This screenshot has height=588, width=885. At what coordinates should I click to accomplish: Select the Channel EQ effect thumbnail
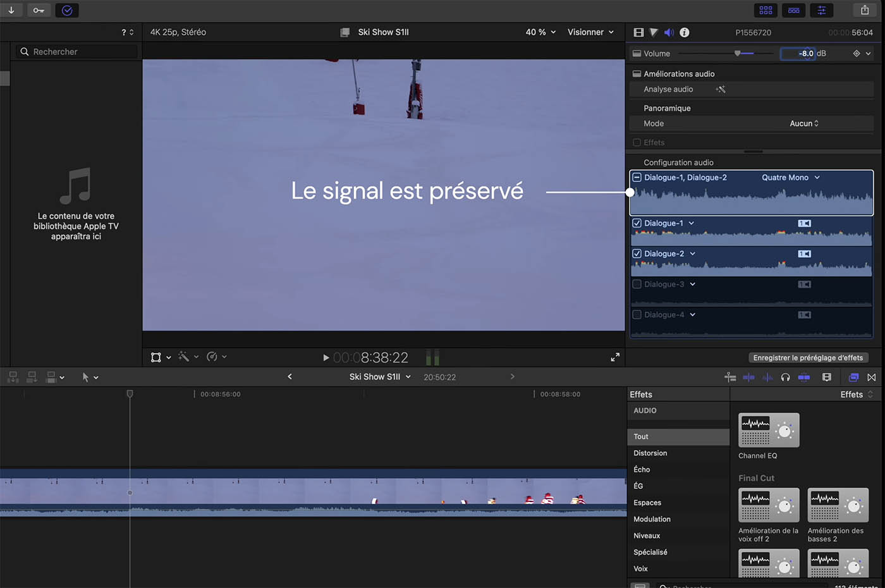769,431
